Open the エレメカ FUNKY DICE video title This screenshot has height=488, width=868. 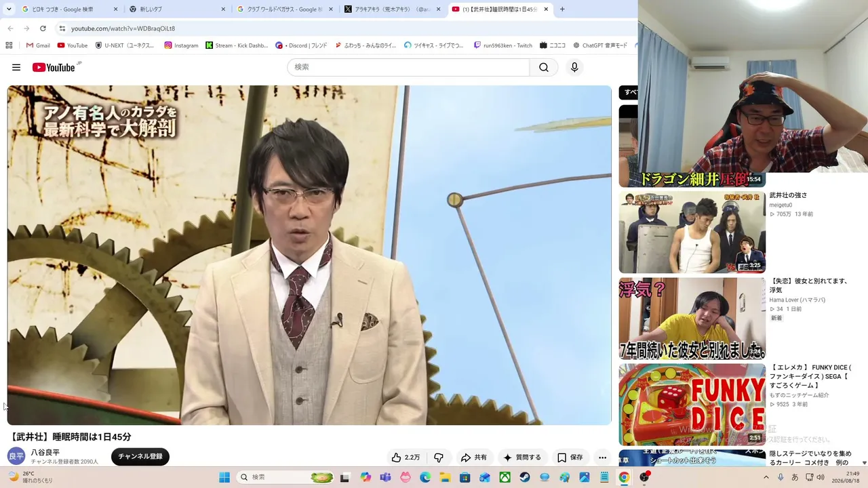click(810, 377)
